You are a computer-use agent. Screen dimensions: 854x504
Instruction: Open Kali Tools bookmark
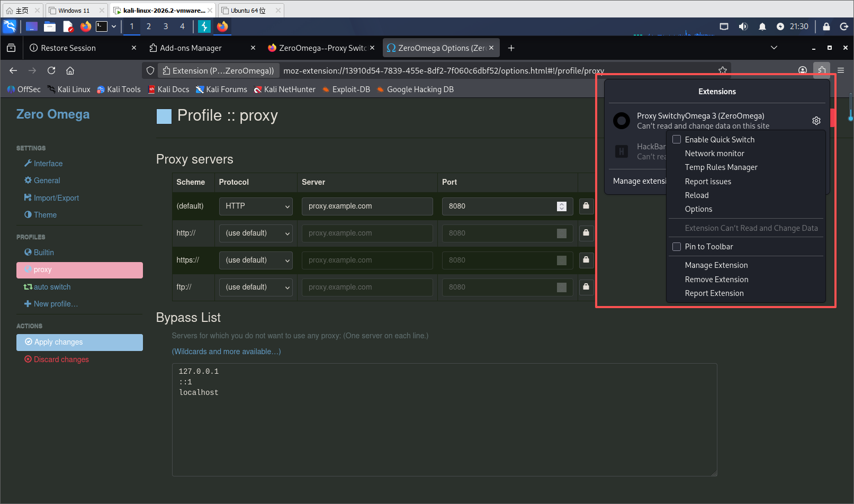(x=119, y=89)
